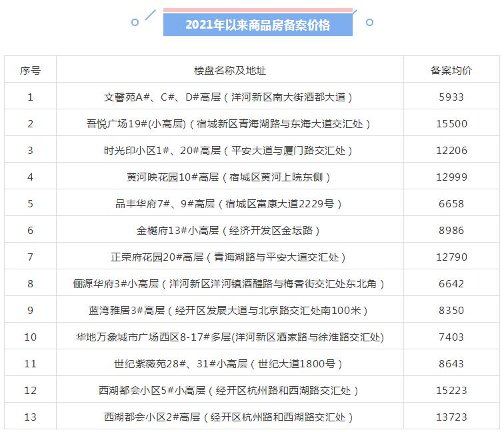Click the price value 7403

point(451,337)
